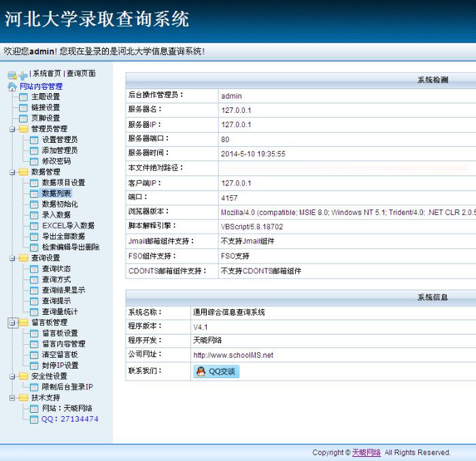476x461 pixels.
Task: Collapse the 留言板管理 tree node
Action: pyautogui.click(x=12, y=323)
